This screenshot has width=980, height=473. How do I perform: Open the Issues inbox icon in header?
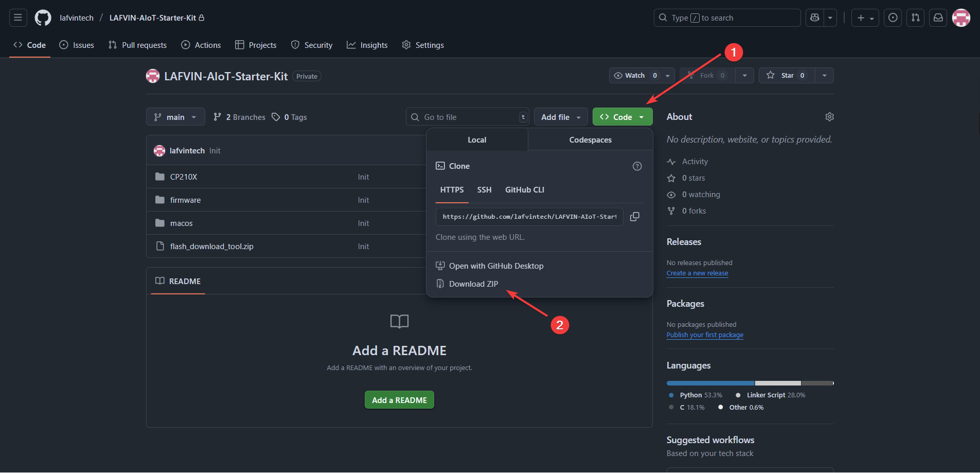pyautogui.click(x=893, y=17)
